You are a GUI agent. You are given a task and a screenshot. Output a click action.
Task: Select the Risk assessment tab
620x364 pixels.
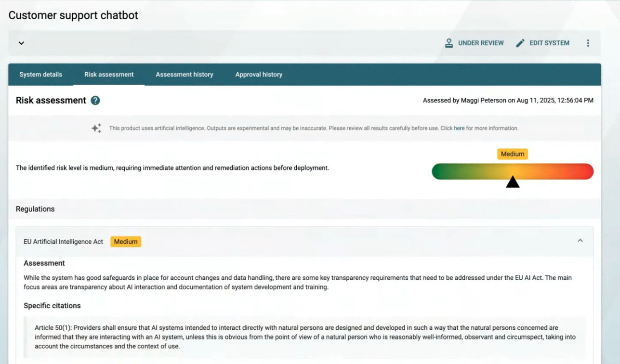[x=109, y=75]
